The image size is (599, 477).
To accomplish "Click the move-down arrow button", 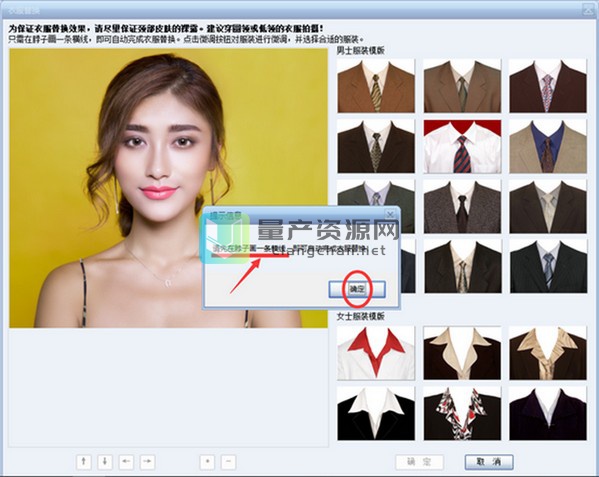I will tap(105, 462).
